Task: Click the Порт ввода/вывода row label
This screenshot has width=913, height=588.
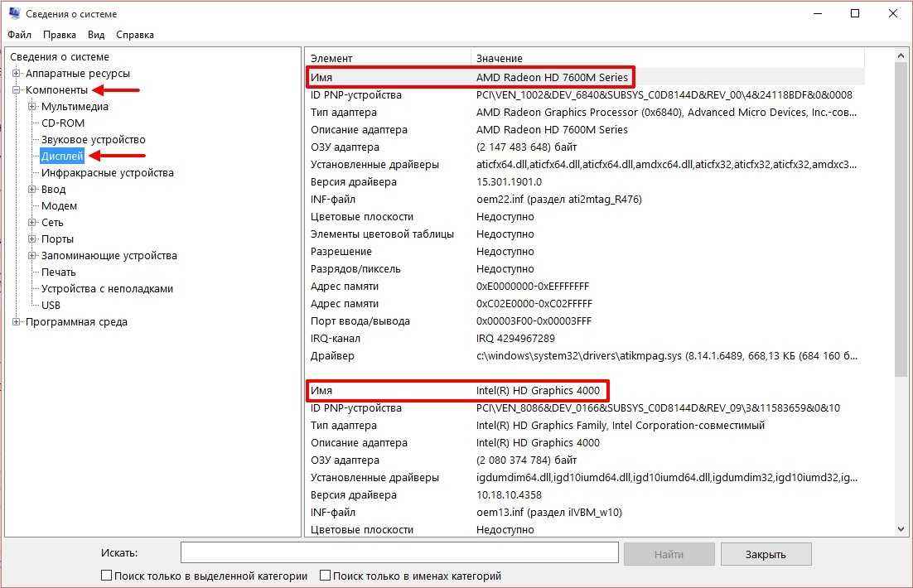Action: (x=360, y=321)
